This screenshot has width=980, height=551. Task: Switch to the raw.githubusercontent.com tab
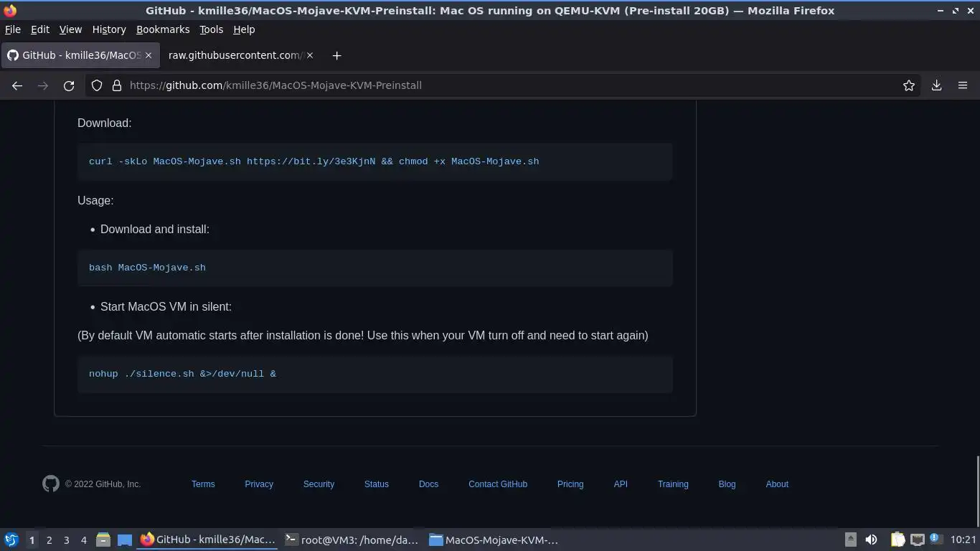point(240,55)
